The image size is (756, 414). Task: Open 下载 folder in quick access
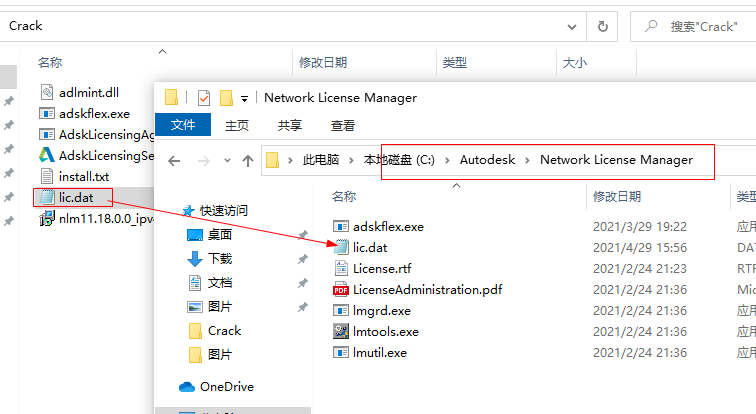pos(210,259)
